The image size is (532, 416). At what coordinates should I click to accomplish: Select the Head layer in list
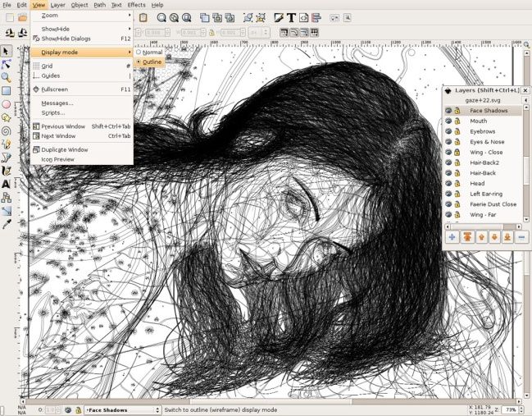point(478,184)
